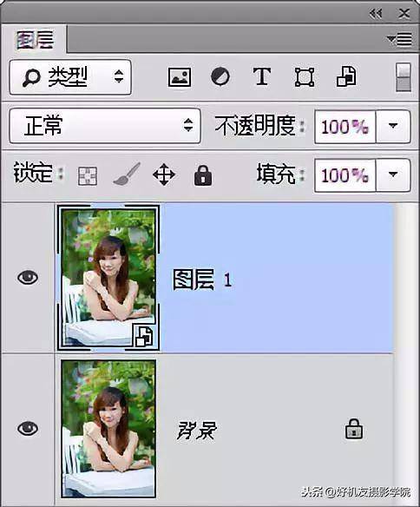Select the 背景 layer name
The height and width of the screenshot is (507, 420).
click(x=197, y=430)
